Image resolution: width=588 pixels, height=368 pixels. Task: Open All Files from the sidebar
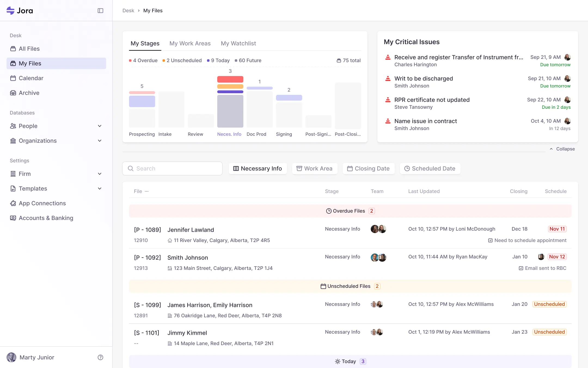pyautogui.click(x=29, y=49)
